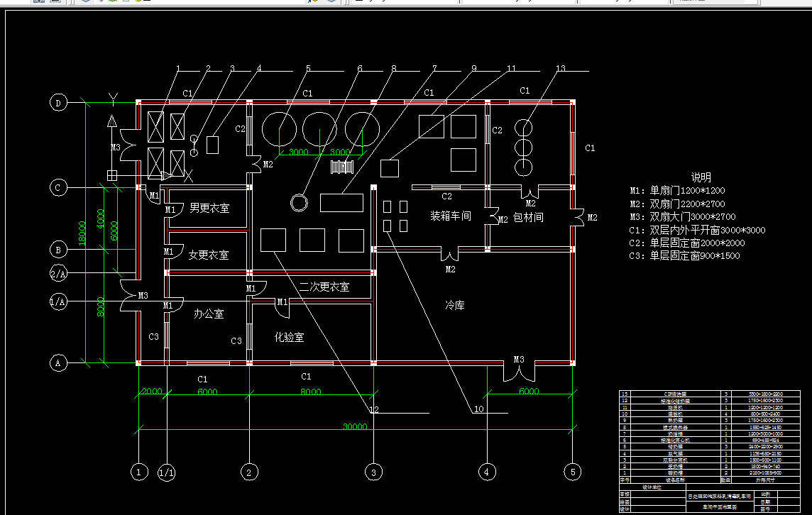Image resolution: width=812 pixels, height=515 pixels.
Task: Click the 女更衣室 room label
Action: click(x=208, y=255)
